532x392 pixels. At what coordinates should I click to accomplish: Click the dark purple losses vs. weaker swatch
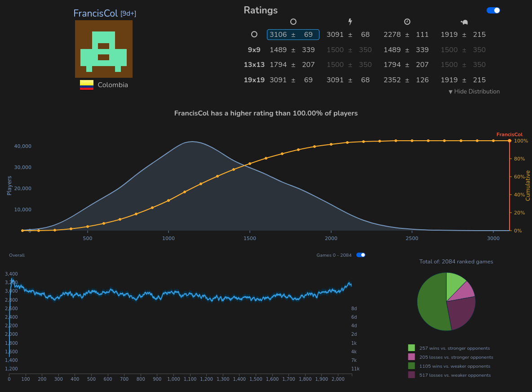click(411, 374)
